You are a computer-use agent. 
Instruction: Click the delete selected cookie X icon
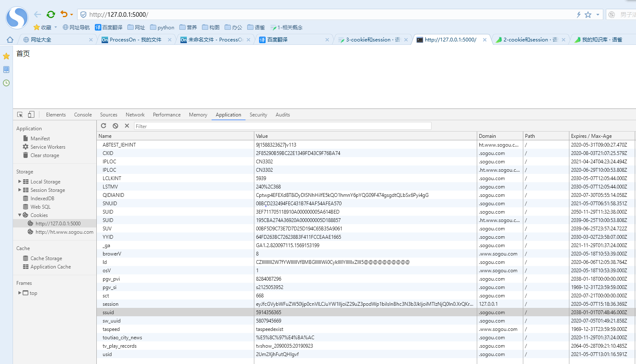click(x=127, y=126)
